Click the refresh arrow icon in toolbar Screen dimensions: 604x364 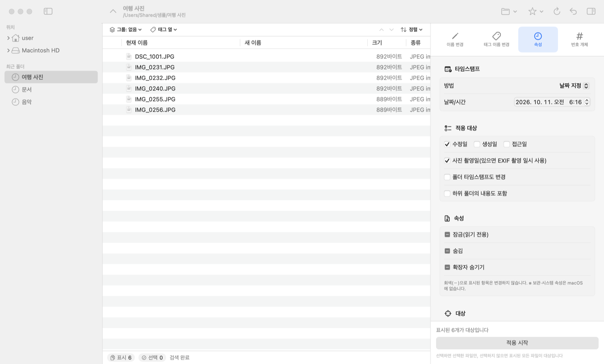[556, 11]
